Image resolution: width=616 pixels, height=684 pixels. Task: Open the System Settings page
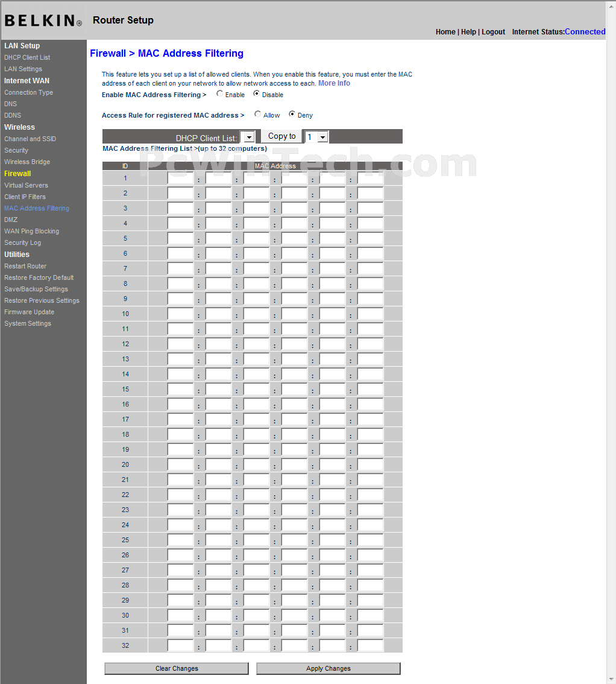[28, 323]
